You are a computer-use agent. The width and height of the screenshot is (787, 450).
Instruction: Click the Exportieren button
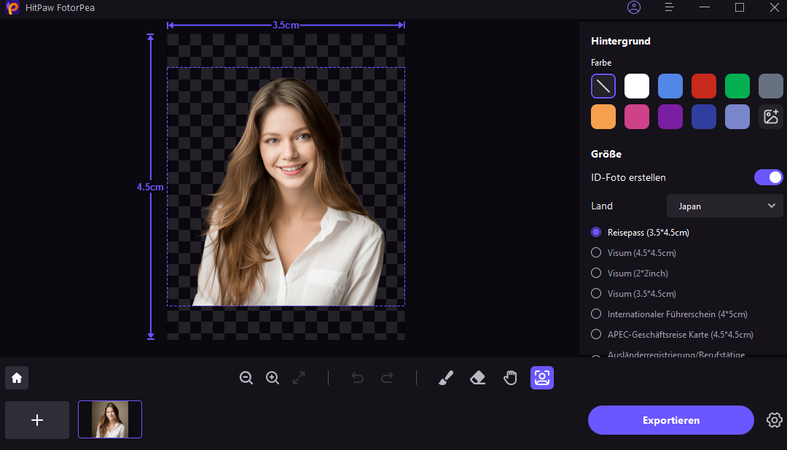click(x=671, y=420)
